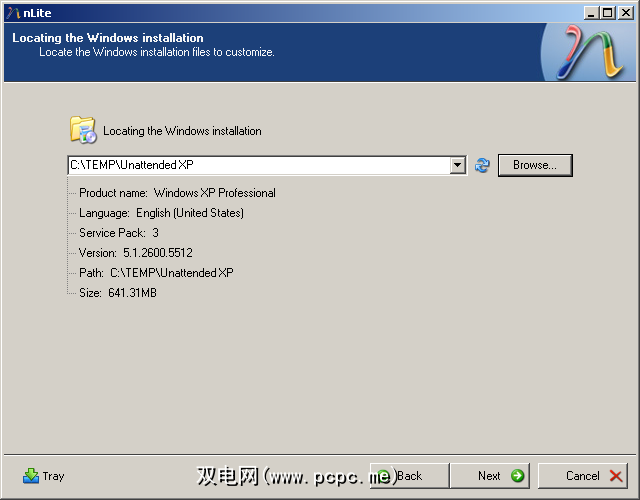Image resolution: width=640 pixels, height=500 pixels.
Task: Cancel the nLite wizard
Action: (583, 476)
